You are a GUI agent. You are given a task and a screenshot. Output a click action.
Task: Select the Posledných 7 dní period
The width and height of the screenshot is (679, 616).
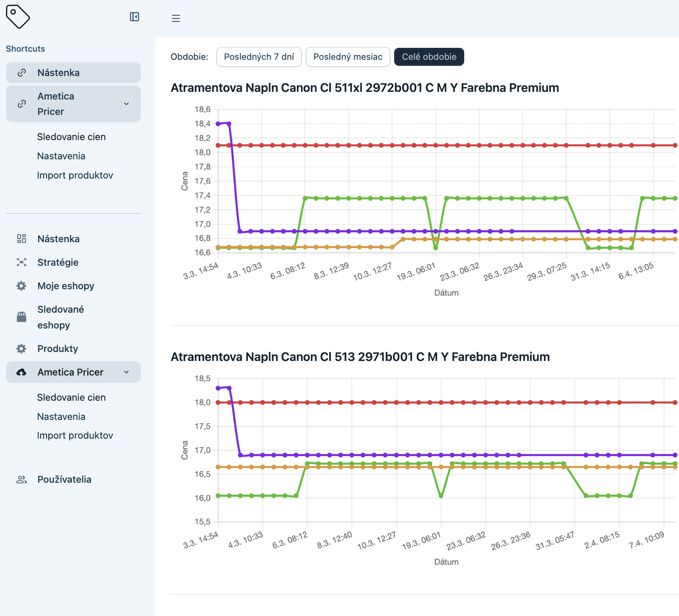coord(259,57)
